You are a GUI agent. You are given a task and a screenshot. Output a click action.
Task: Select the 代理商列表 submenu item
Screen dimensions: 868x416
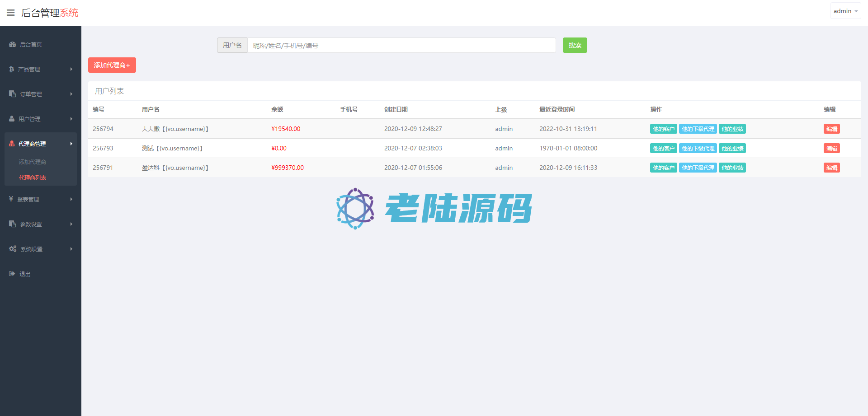click(33, 178)
